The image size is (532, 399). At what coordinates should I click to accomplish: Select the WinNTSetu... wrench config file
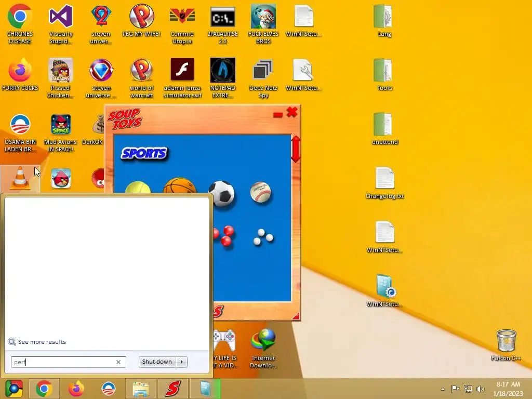[x=303, y=75]
